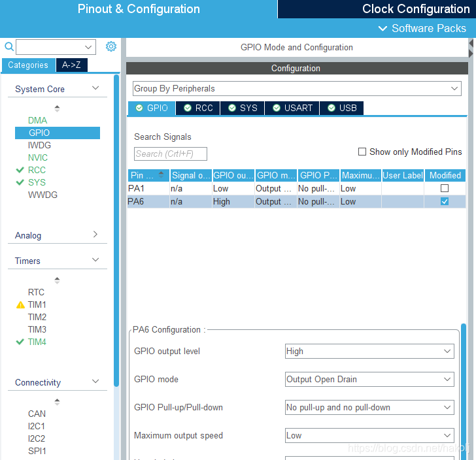Toggle the Modified checkbox for PA6

[x=445, y=201]
